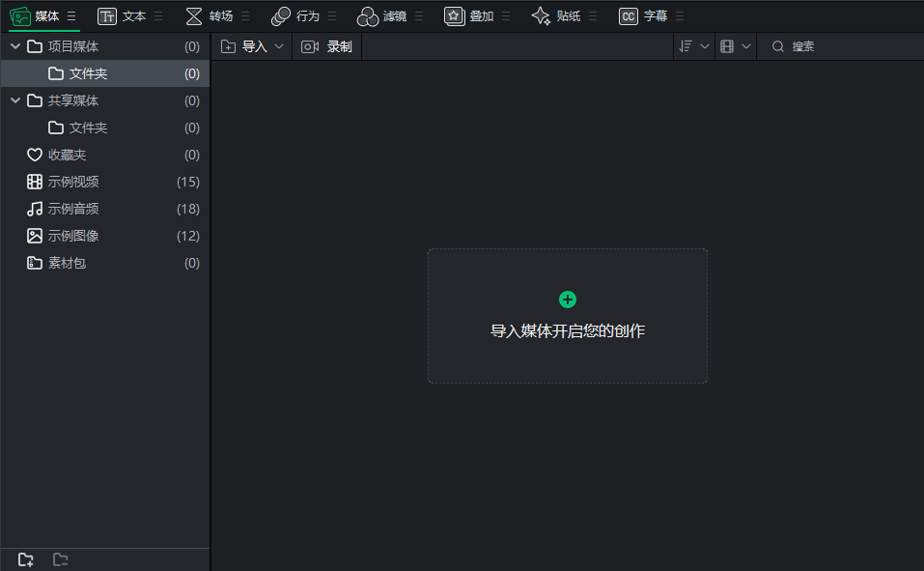Select the 字幕 subtitles tab

(x=642, y=15)
